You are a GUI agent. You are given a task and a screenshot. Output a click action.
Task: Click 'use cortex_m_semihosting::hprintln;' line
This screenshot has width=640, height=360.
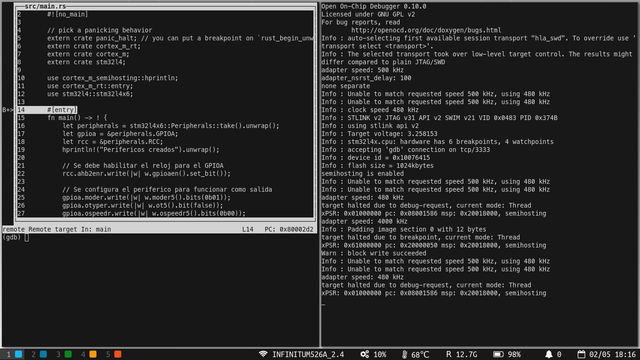pos(113,78)
